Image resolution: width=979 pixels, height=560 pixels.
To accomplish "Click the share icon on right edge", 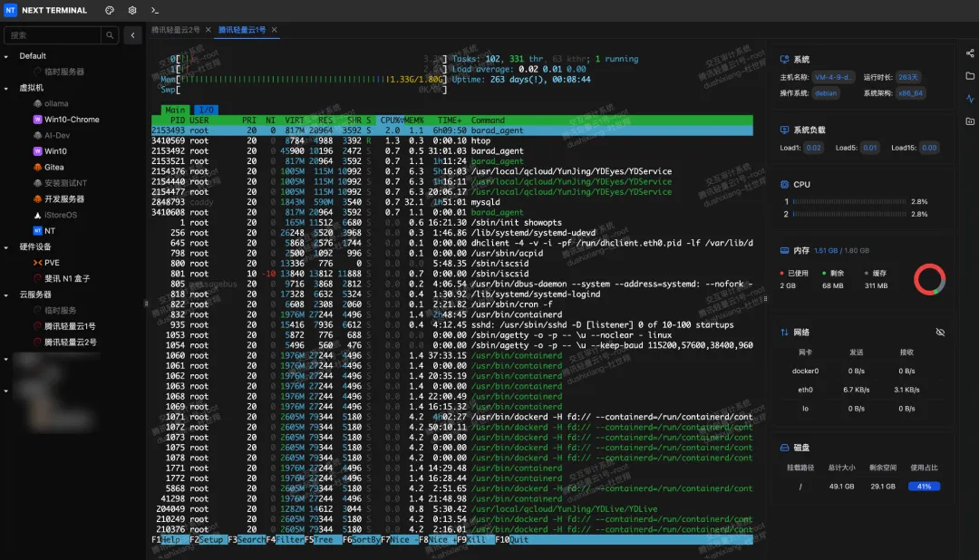I will pos(970,53).
